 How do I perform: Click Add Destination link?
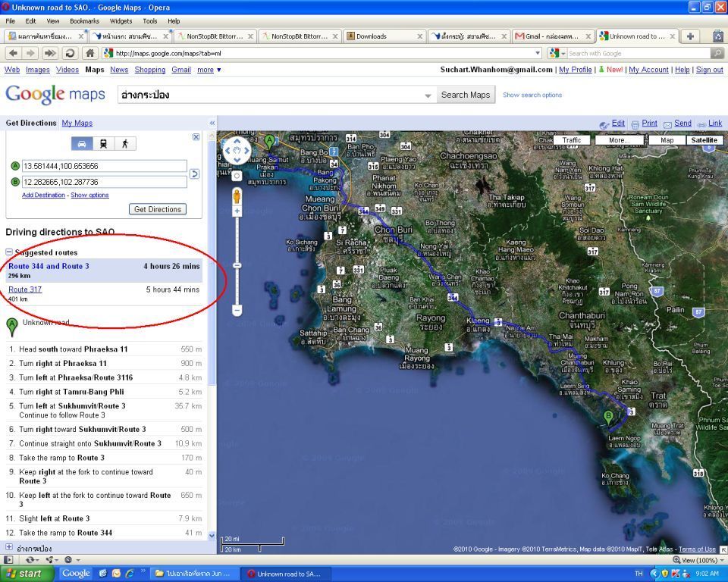44,195
